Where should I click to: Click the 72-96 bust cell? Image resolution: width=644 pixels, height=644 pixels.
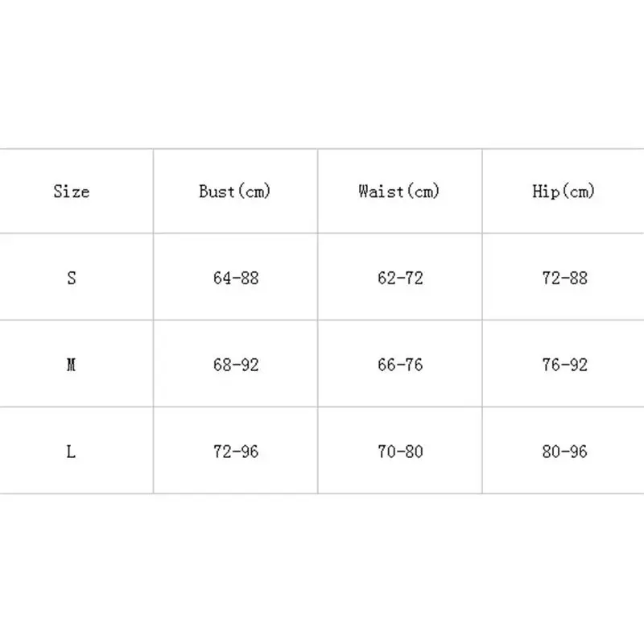236,452
